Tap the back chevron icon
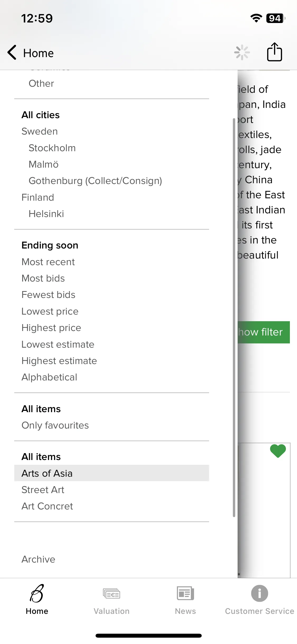Viewport: 297px width, 644px height. click(12, 52)
